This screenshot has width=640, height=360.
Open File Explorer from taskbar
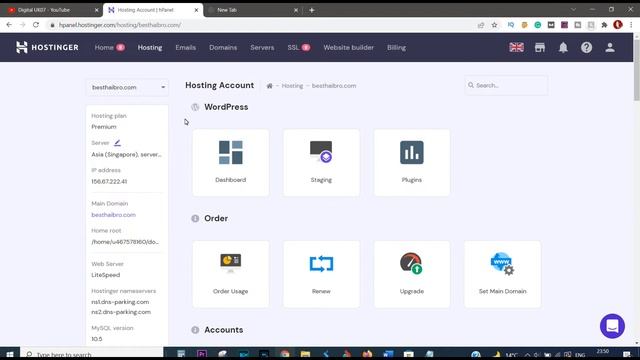click(x=305, y=354)
